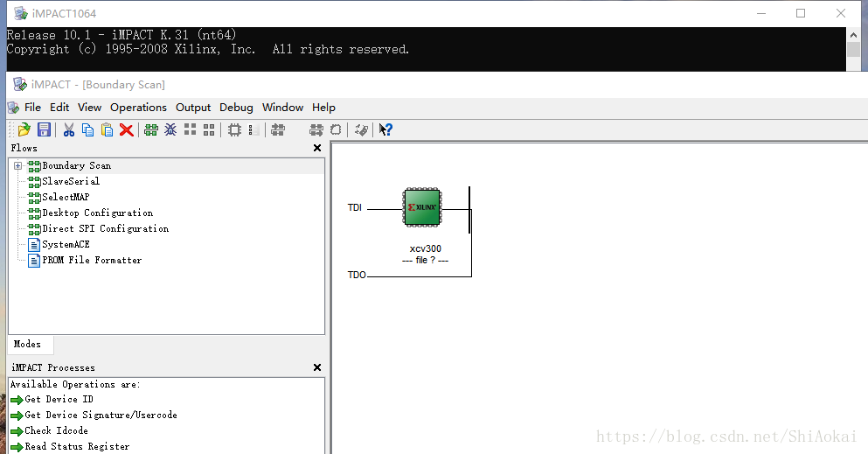Open the Operations menu
The height and width of the screenshot is (454, 868).
[x=138, y=108]
